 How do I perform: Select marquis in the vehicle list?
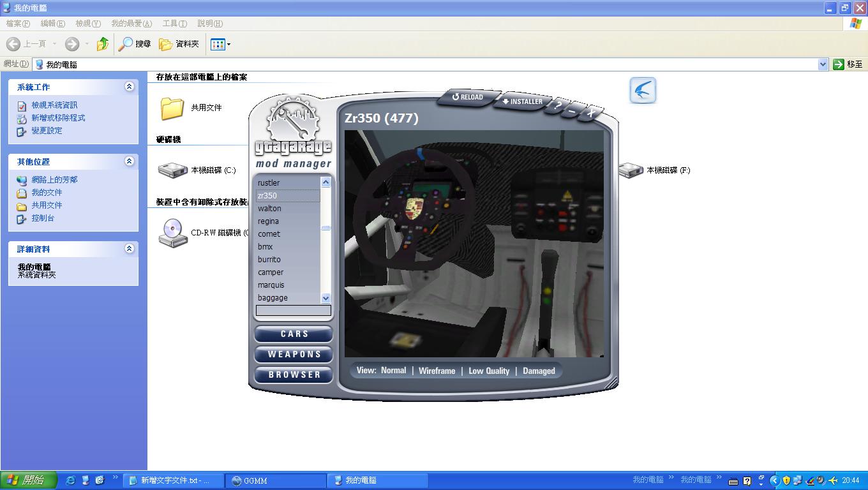tap(288, 285)
